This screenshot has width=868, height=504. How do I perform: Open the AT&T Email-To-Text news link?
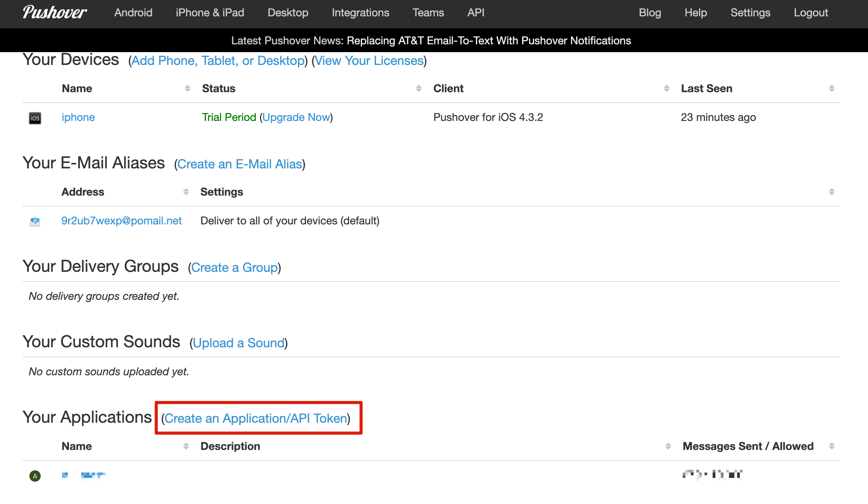(x=489, y=40)
